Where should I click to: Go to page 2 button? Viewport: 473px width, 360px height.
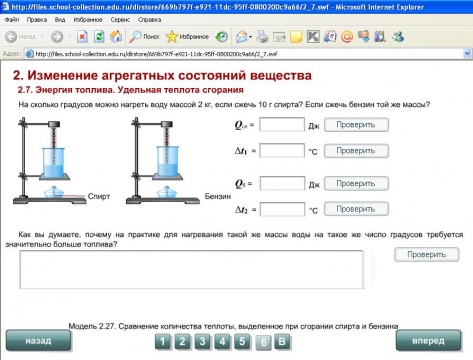182,342
